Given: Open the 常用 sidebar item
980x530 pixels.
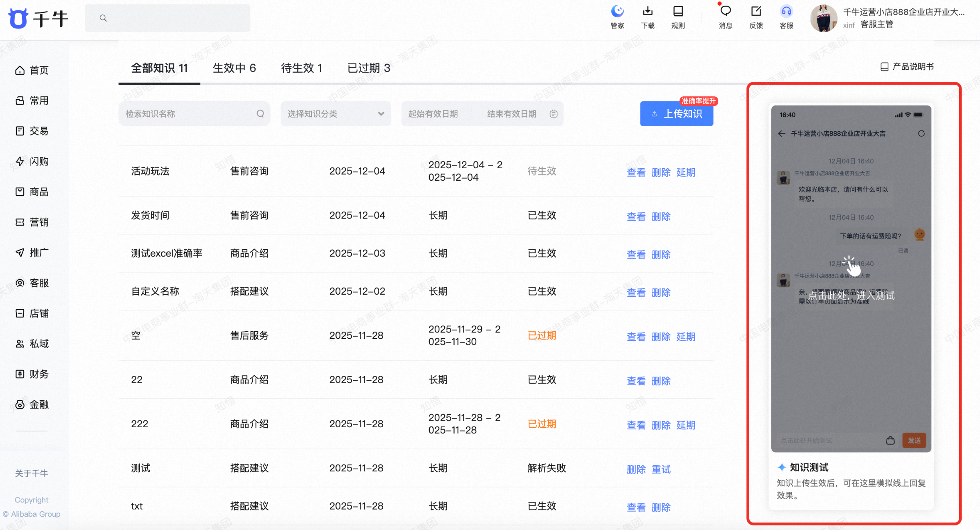Looking at the screenshot, I should [x=32, y=100].
